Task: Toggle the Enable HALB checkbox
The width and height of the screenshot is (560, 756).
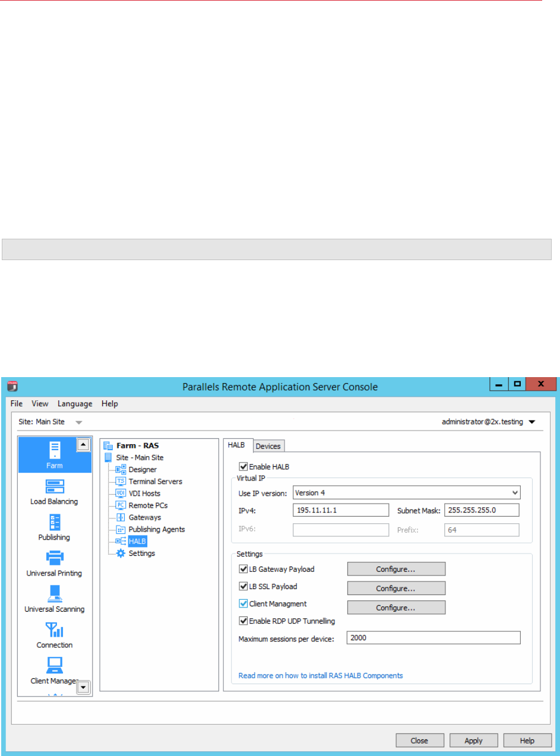Action: [243, 467]
